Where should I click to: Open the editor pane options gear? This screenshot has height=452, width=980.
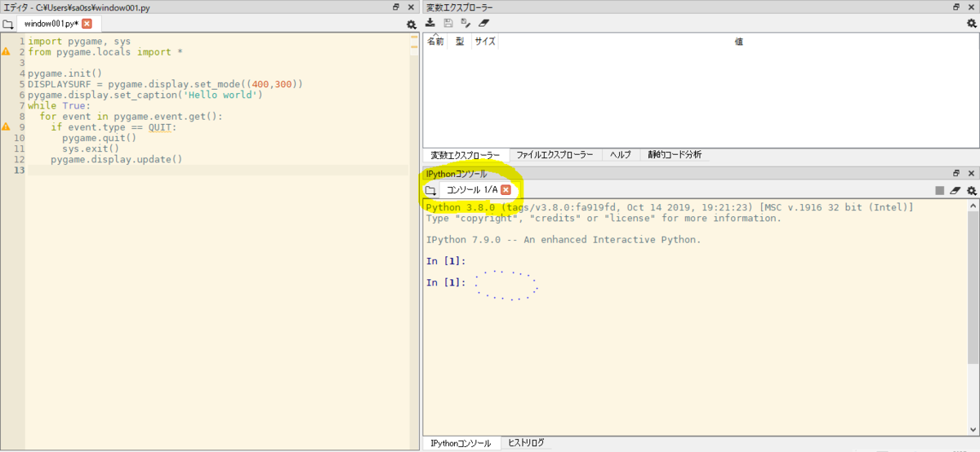(x=412, y=24)
